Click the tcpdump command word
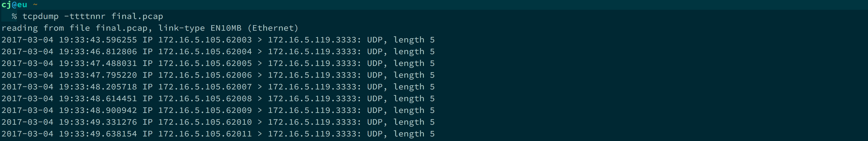The height and width of the screenshot is (141, 868). (40, 17)
